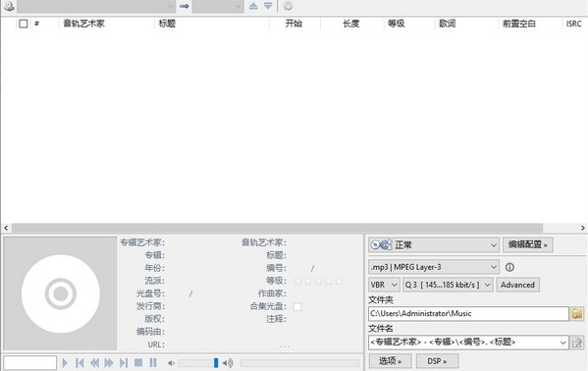Viewport: 588px width, 371px height.
Task: Open the VBR mode dropdown
Action: [x=384, y=285]
